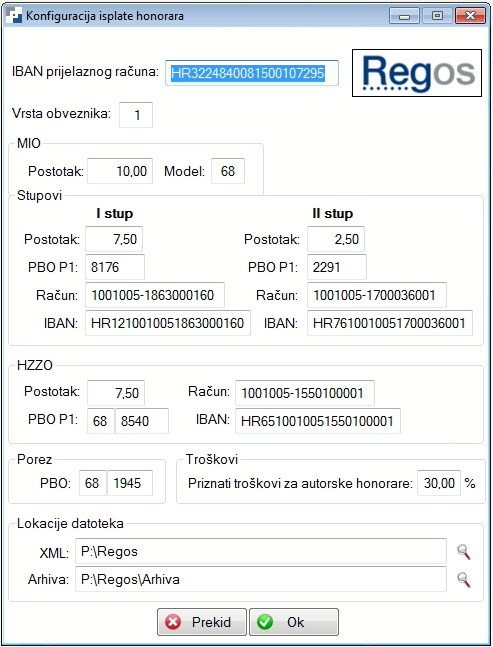493x647 pixels.
Task: Click HZZO Račun field 1001005-1550100001
Action: 305,393
